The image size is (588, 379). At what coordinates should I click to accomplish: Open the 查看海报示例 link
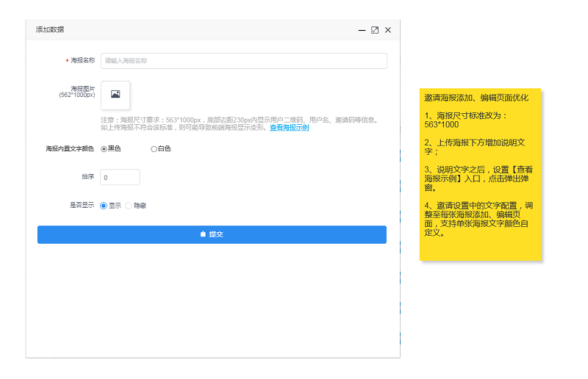tap(289, 128)
